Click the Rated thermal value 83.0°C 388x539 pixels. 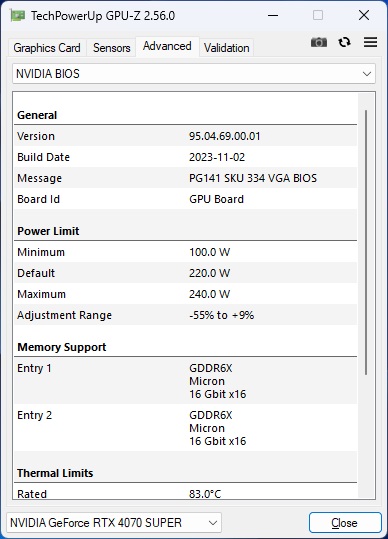tap(205, 494)
